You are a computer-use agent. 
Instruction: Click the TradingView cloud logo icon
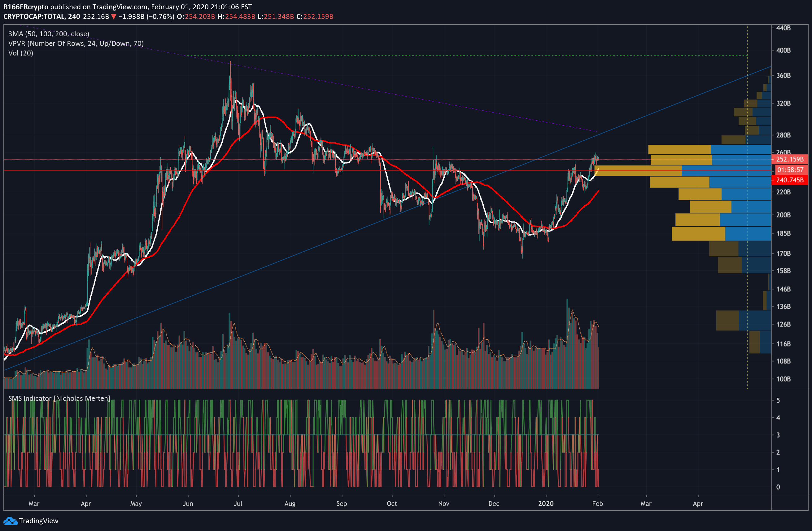coord(10,521)
